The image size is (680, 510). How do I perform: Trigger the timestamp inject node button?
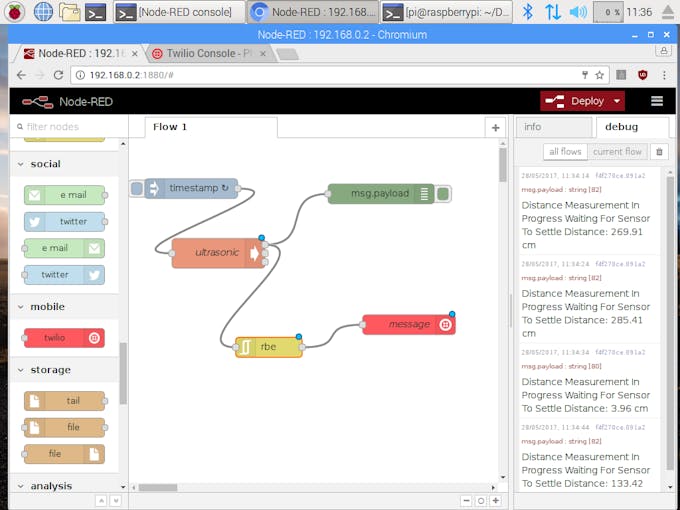137,189
